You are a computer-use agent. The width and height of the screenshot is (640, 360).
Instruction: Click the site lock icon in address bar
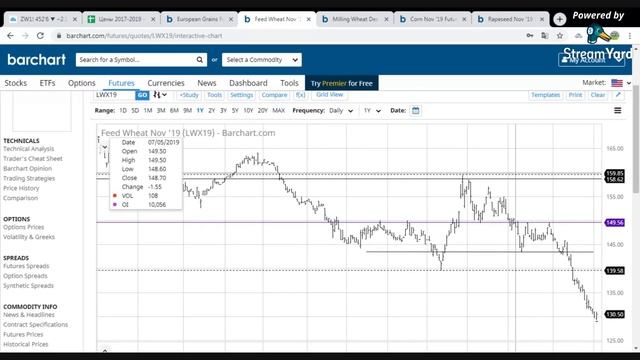[59, 36]
